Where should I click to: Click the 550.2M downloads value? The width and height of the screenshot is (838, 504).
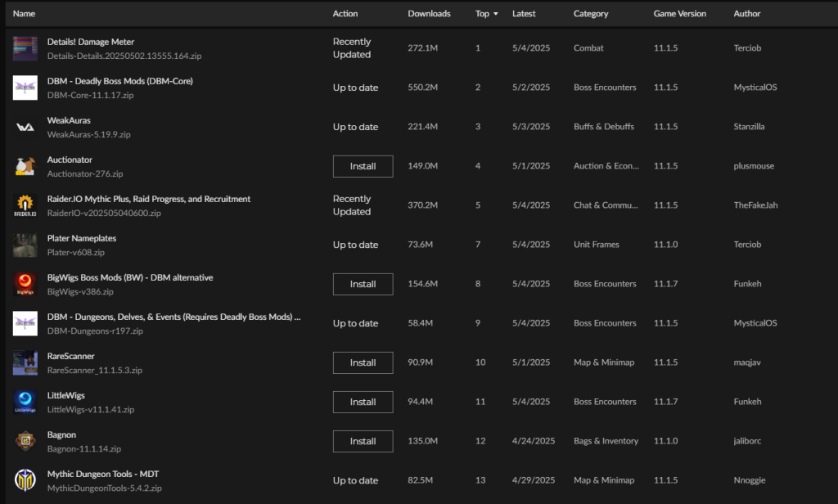(423, 87)
